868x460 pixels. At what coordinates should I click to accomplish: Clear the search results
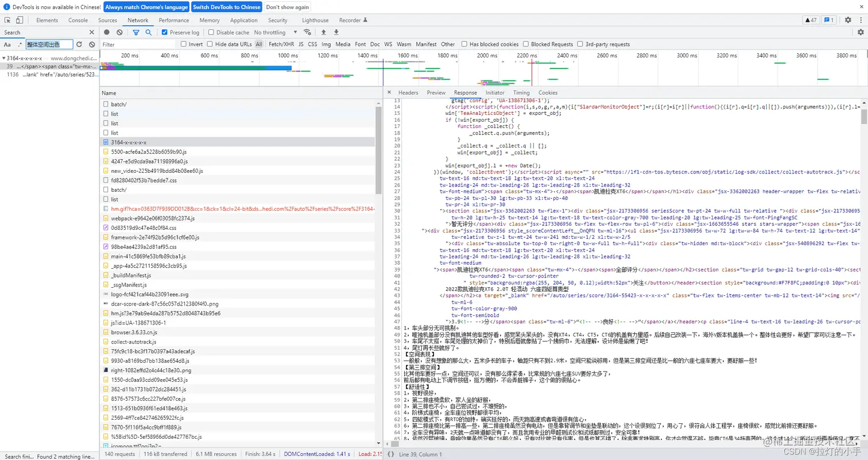pyautogui.click(x=92, y=44)
